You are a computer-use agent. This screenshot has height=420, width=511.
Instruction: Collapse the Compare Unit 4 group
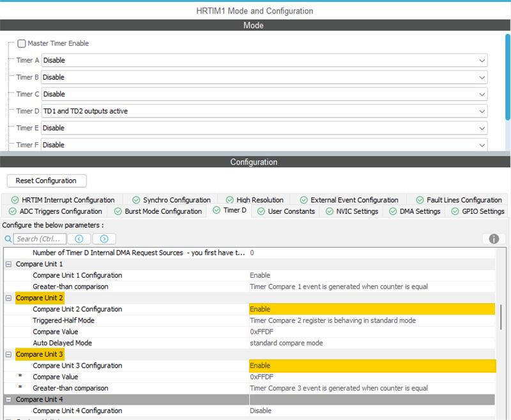click(9, 400)
